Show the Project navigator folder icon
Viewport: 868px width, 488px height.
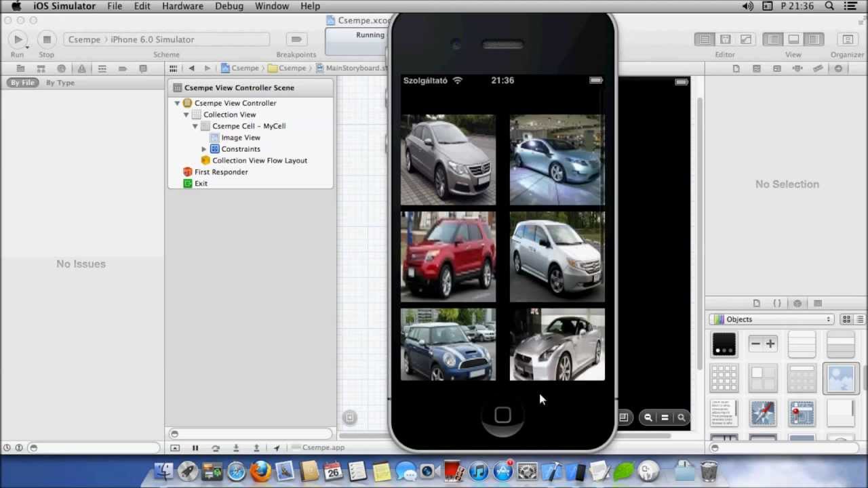[21, 68]
